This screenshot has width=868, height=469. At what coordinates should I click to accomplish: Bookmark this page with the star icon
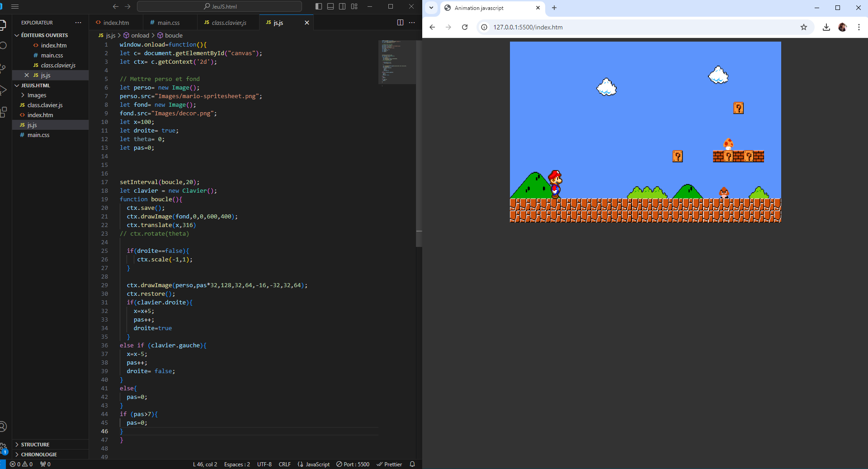804,27
